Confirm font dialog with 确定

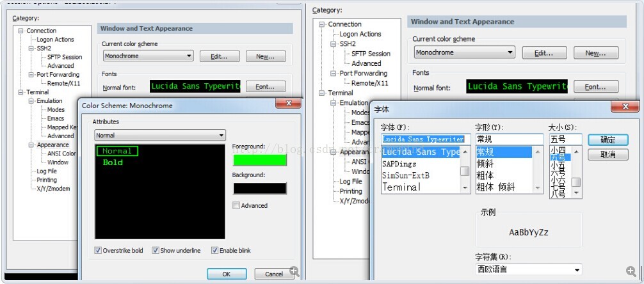point(608,139)
